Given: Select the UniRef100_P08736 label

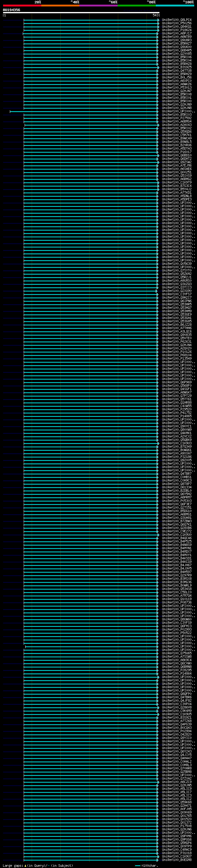Looking at the screenshot, I should tap(176, 603).
